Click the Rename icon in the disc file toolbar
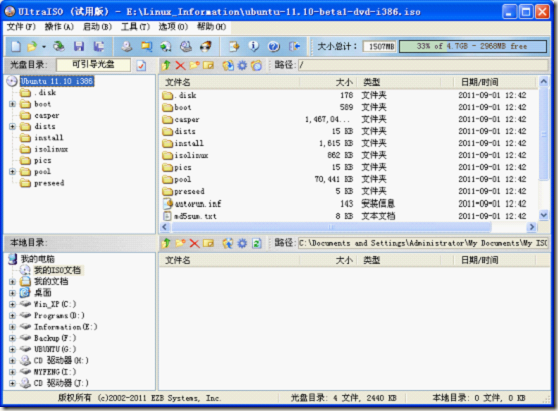558x411 pixels. [x=208, y=65]
